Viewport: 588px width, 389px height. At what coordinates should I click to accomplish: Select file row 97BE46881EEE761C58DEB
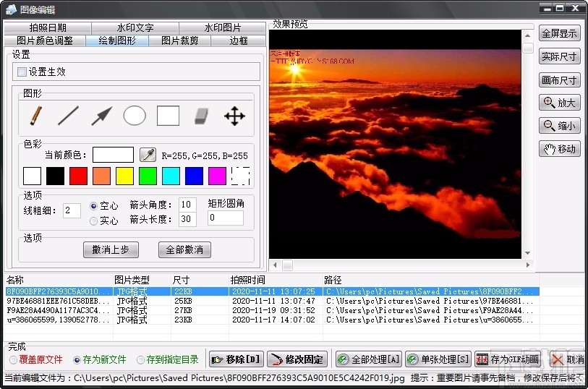point(273,301)
